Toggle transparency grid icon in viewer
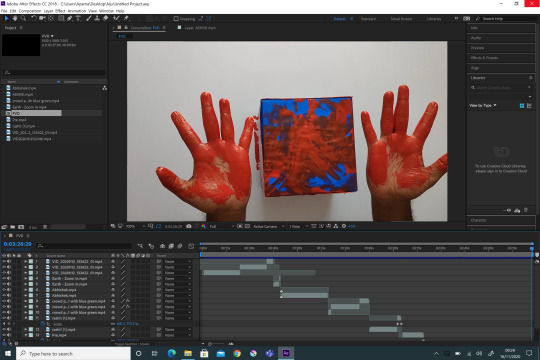The height and width of the screenshot is (360, 540). pos(247,226)
